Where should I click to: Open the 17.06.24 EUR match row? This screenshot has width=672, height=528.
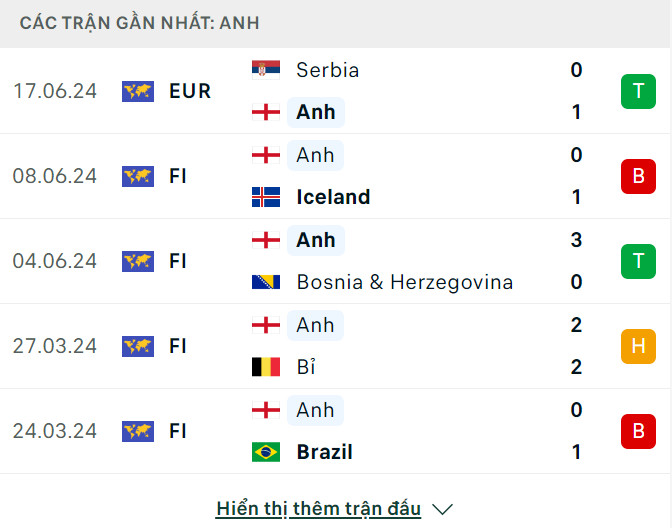300,91
